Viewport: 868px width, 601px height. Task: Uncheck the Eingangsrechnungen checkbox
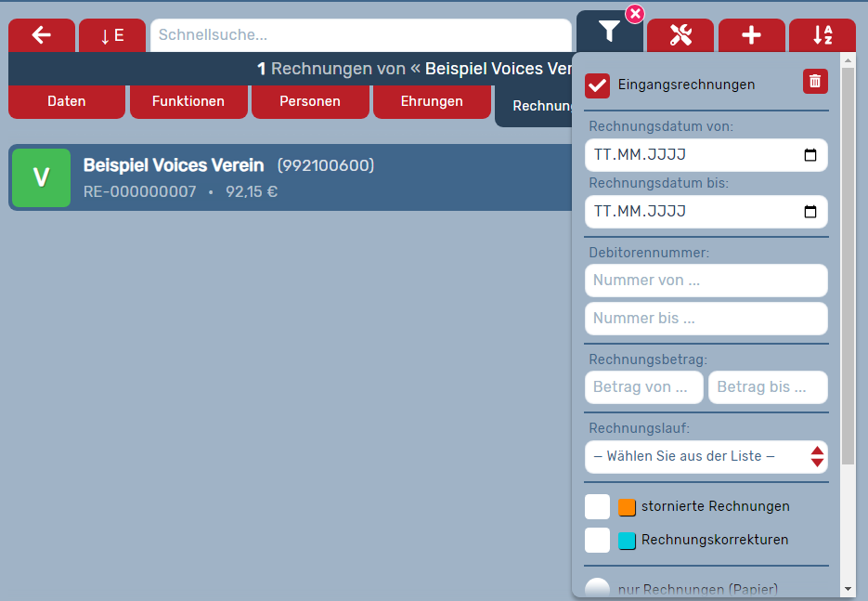(x=598, y=85)
